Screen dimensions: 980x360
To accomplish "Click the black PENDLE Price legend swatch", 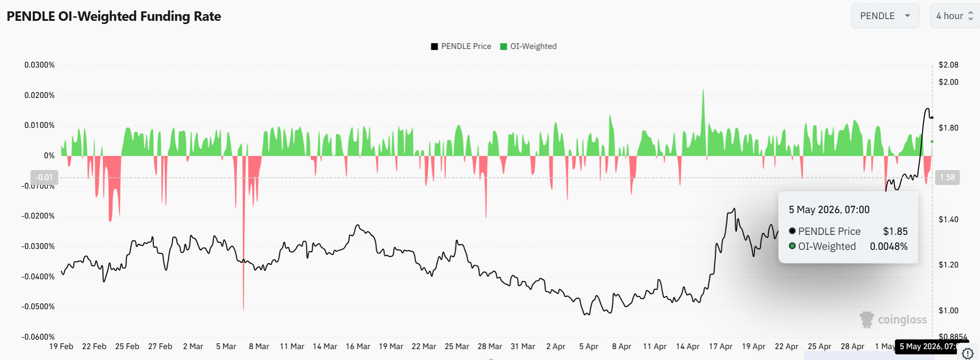I will (434, 47).
